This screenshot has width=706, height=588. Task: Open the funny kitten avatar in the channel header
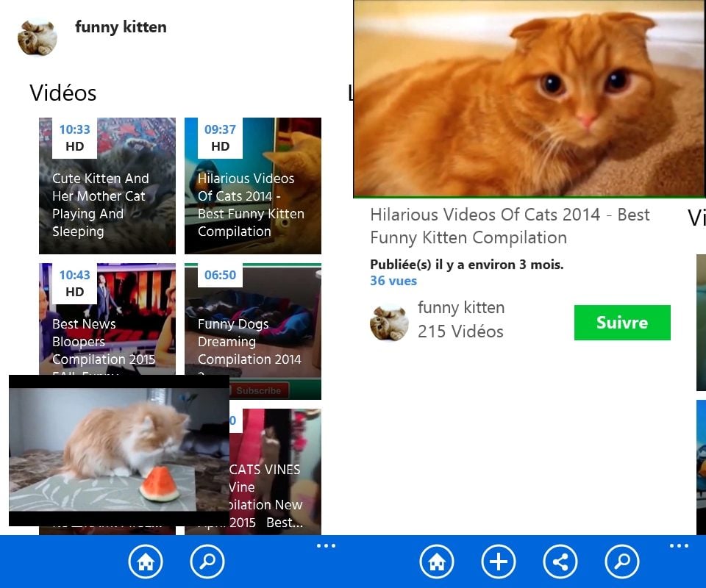click(x=38, y=37)
